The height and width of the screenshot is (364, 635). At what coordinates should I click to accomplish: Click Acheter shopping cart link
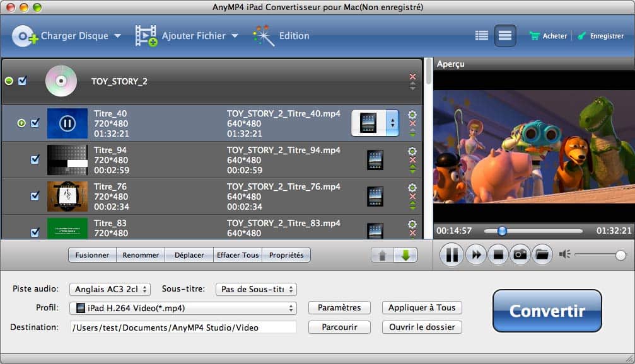549,36
